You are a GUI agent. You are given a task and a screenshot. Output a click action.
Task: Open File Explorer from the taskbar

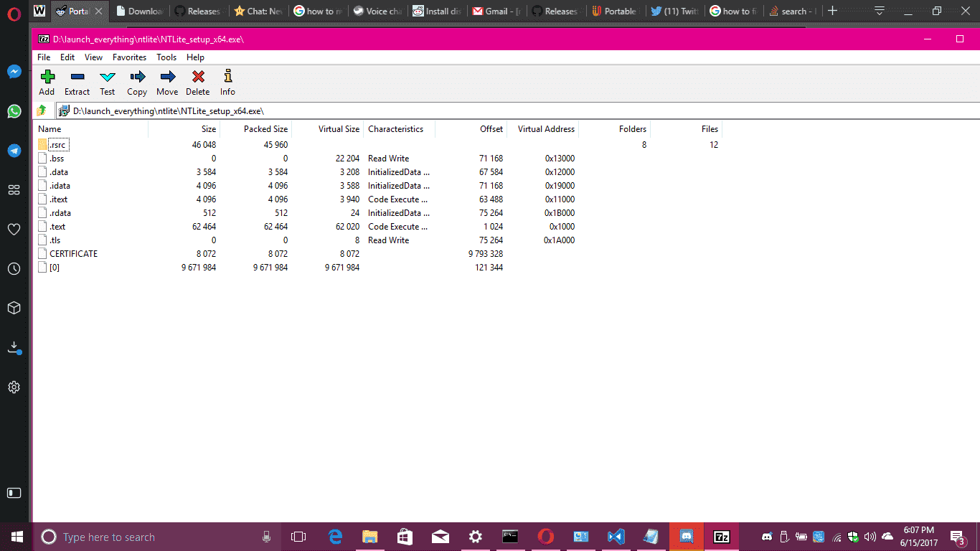point(370,537)
